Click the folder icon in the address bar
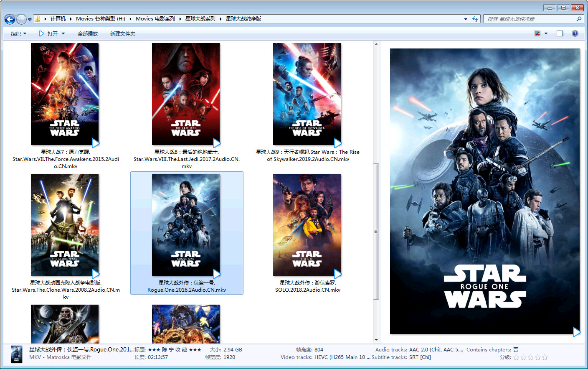Image resolution: width=588 pixels, height=369 pixels. 38,19
